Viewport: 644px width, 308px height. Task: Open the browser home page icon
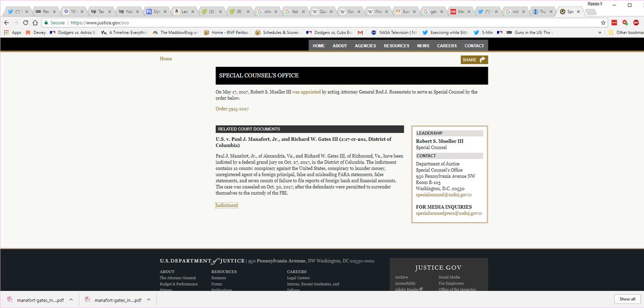(x=35, y=23)
